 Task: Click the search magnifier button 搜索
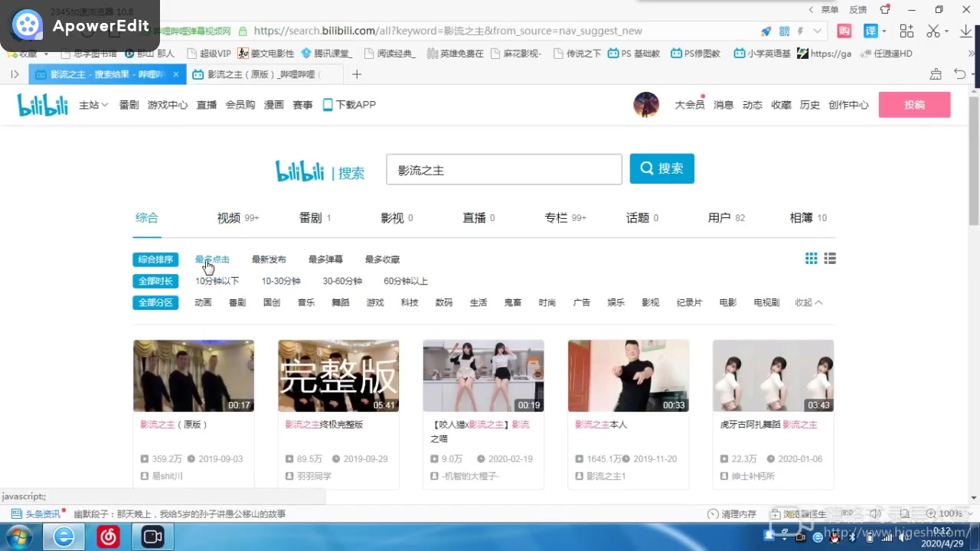pos(661,168)
